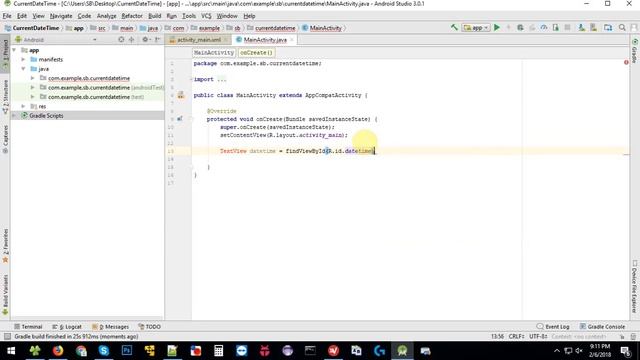Hide the Project panel with hide icon
The image size is (640, 360).
pyautogui.click(x=157, y=40)
